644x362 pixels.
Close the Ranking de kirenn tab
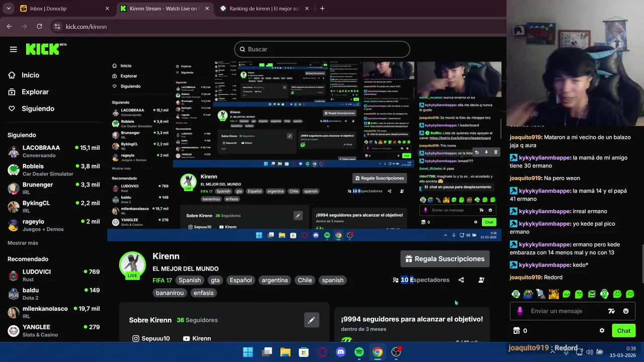[307, 9]
